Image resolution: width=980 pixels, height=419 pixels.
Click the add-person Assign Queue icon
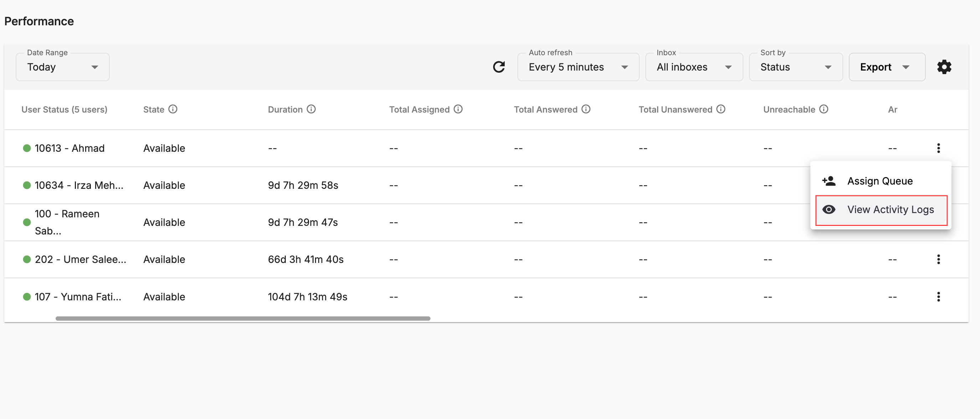click(829, 181)
